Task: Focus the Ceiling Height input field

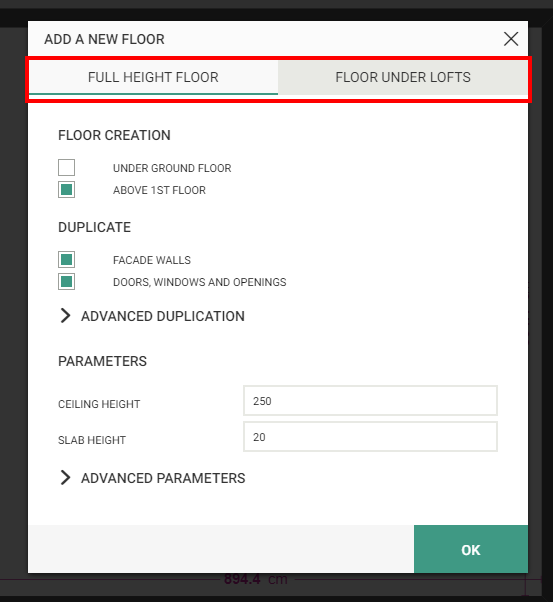Action: 370,401
